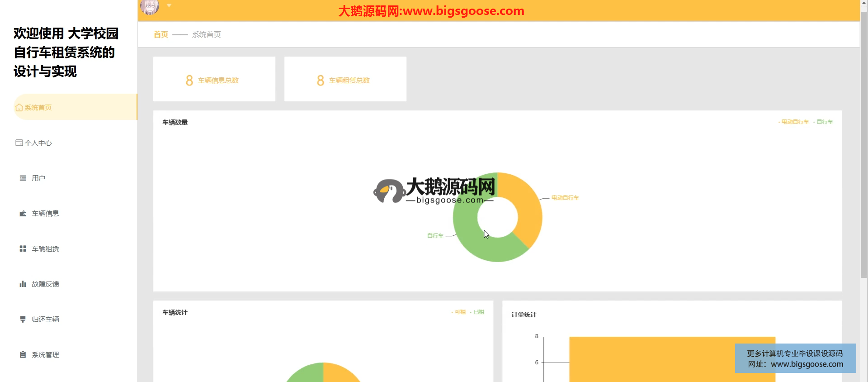Image resolution: width=868 pixels, height=382 pixels.
Task: Open the dropdown arrow beside user avatar
Action: [x=169, y=6]
